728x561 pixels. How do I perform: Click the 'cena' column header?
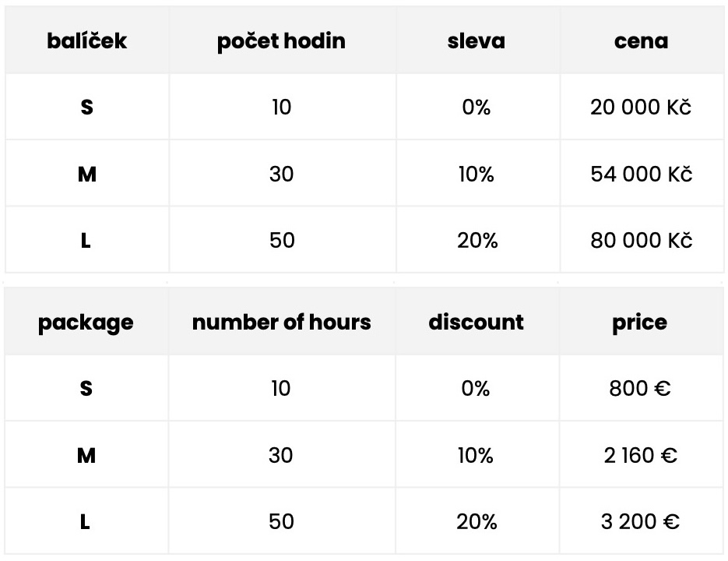(x=642, y=41)
